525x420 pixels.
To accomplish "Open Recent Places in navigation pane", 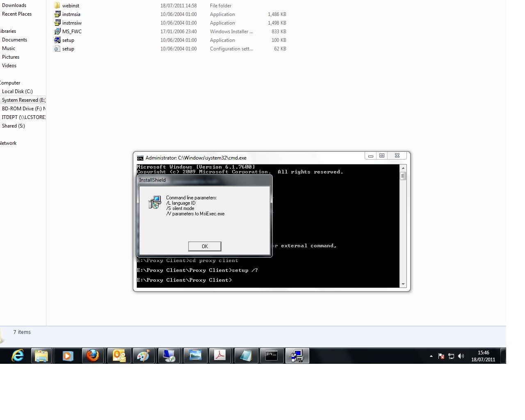I will [x=17, y=14].
